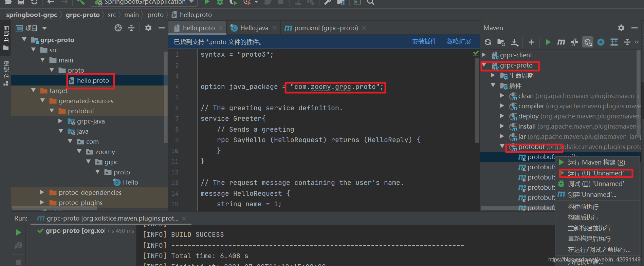Screen dimensions: 644x266
Task: Expand the grpc-java folder node
Action: click(x=60, y=121)
